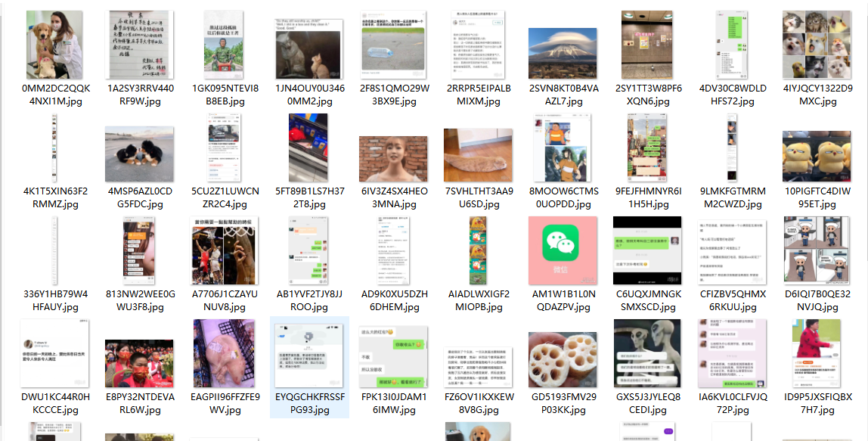
Task: Click the crowd photo E8PY32NTDEVARL6W.jpg
Action: (139, 363)
